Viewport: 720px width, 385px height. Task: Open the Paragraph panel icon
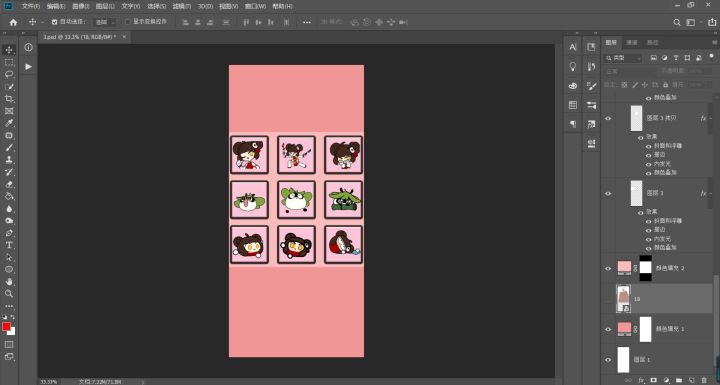[573, 124]
